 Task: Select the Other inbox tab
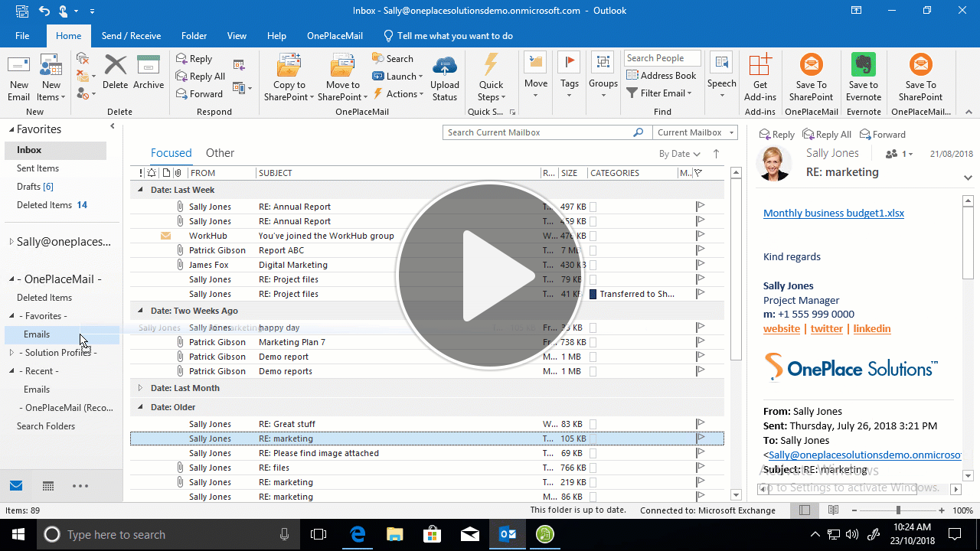220,152
